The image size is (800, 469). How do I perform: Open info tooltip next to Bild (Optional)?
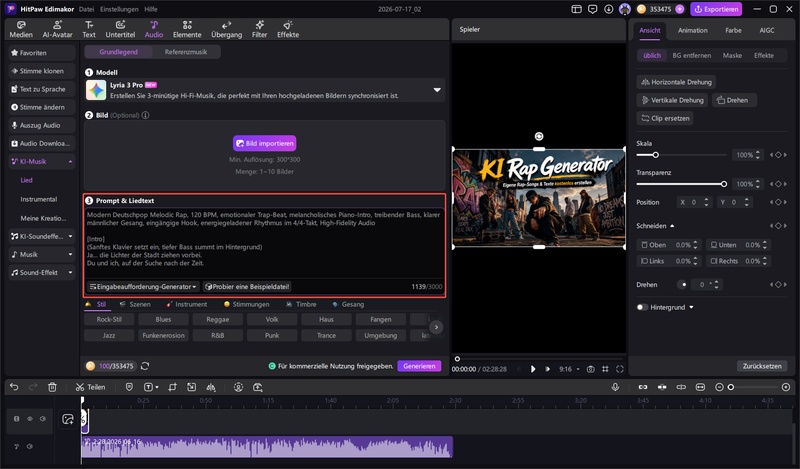pyautogui.click(x=145, y=115)
